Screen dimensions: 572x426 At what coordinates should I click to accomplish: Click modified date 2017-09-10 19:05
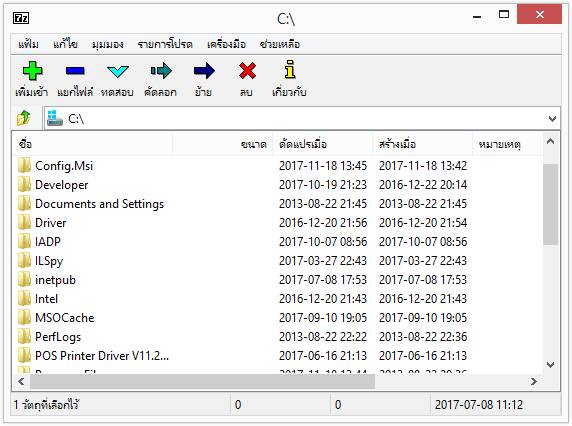[323, 318]
